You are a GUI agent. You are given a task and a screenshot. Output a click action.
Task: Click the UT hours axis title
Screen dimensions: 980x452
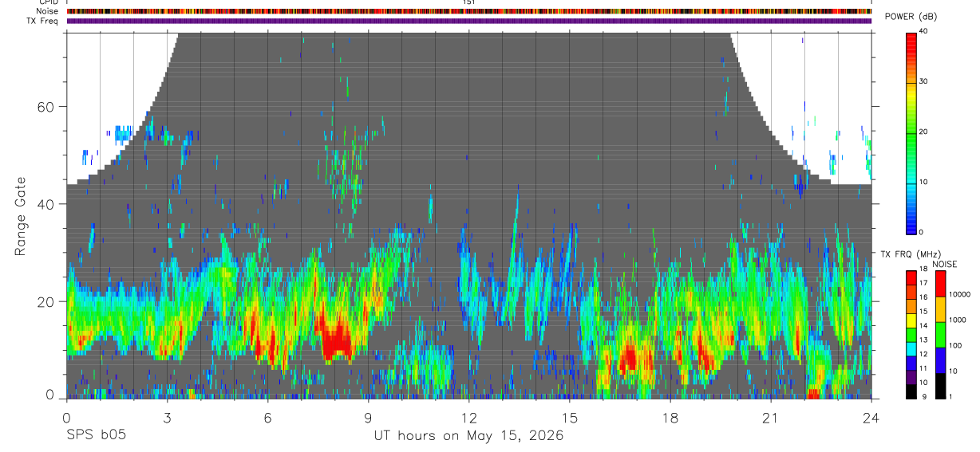tap(468, 435)
